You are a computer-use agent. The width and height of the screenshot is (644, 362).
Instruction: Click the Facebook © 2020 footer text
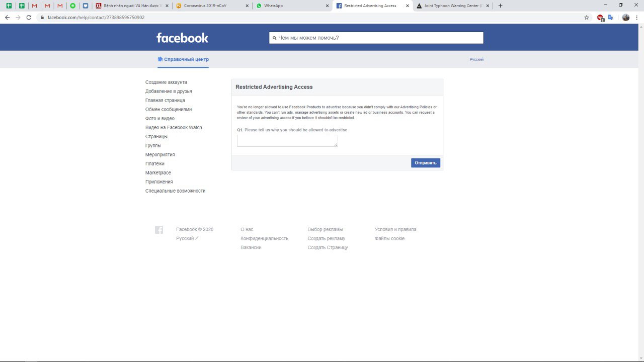(x=195, y=229)
